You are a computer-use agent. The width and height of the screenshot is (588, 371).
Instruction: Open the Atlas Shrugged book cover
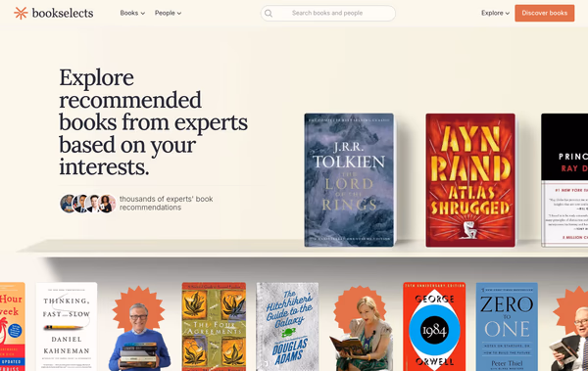point(470,180)
